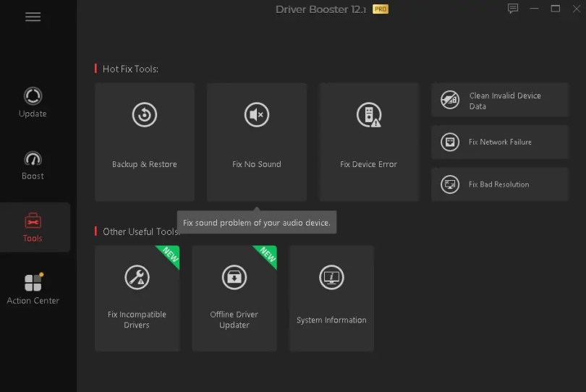Open Backup & Restore tool label
The image size is (586, 392).
(144, 164)
